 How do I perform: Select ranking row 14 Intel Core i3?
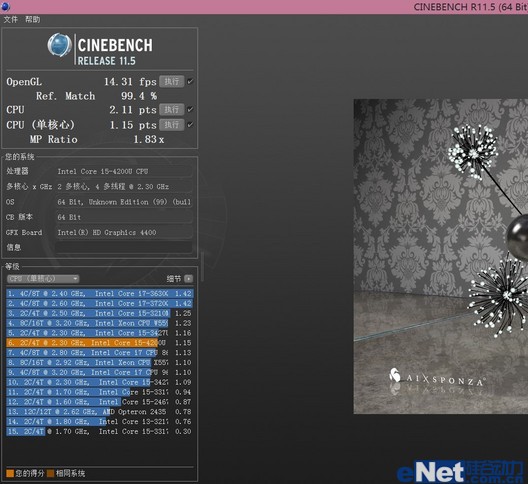pyautogui.click(x=100, y=422)
